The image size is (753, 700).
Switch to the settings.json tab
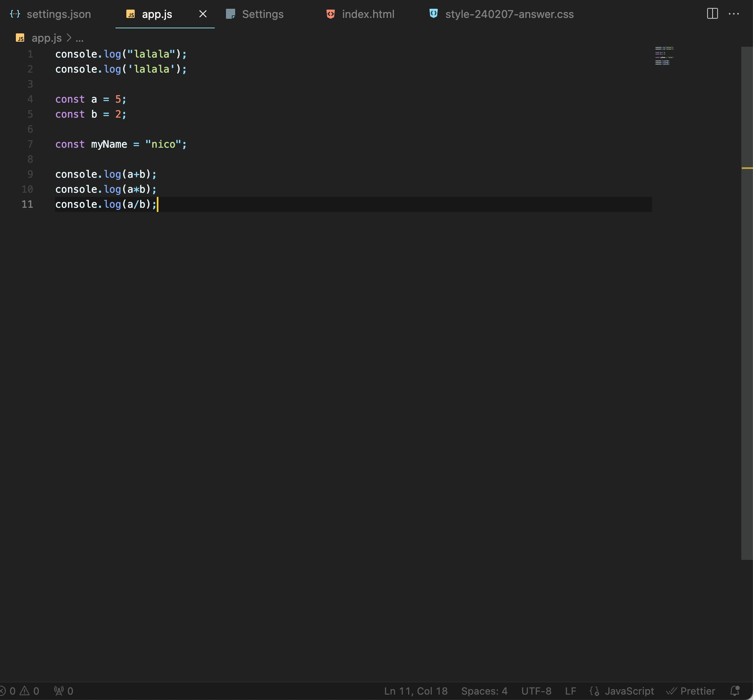tap(58, 14)
